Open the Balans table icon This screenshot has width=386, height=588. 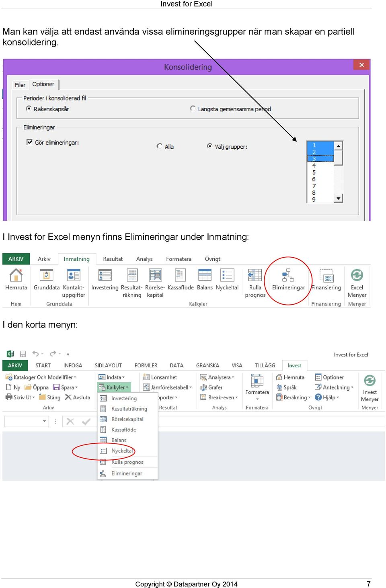tap(205, 275)
